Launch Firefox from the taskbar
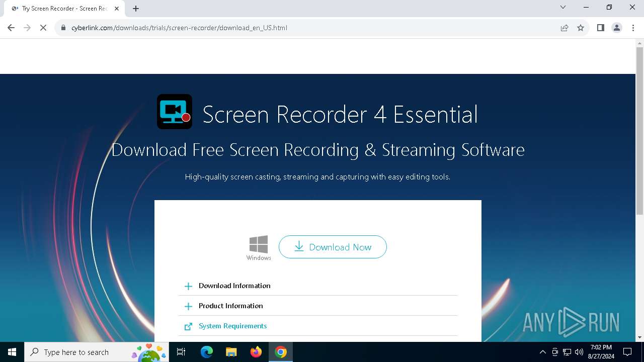Viewport: 644px width, 362px height. tap(256, 352)
